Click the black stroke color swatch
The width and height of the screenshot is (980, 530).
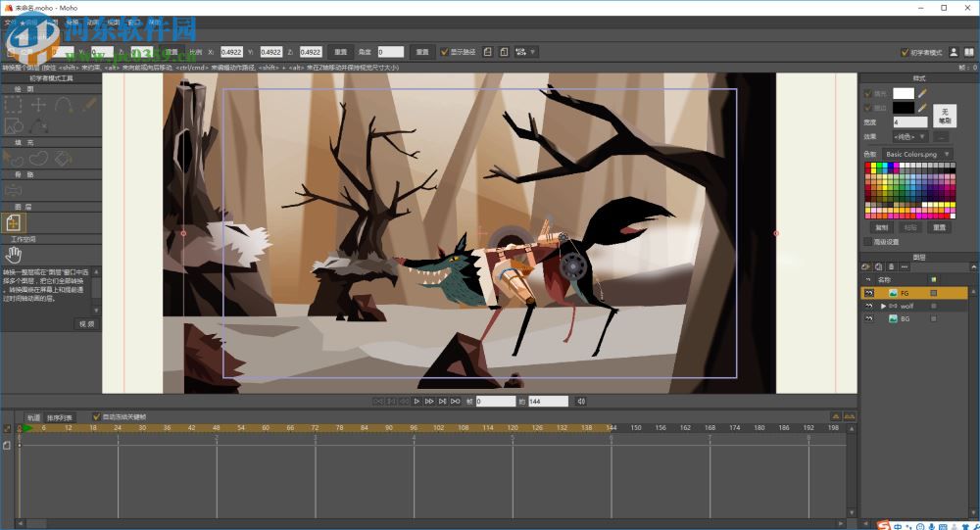point(903,108)
